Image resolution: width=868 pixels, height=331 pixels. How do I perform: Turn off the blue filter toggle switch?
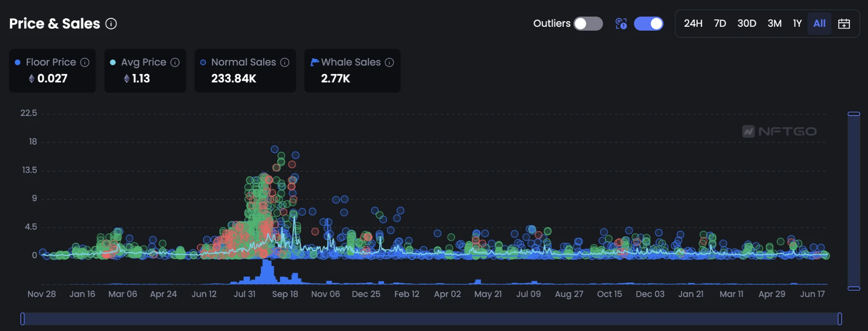648,24
